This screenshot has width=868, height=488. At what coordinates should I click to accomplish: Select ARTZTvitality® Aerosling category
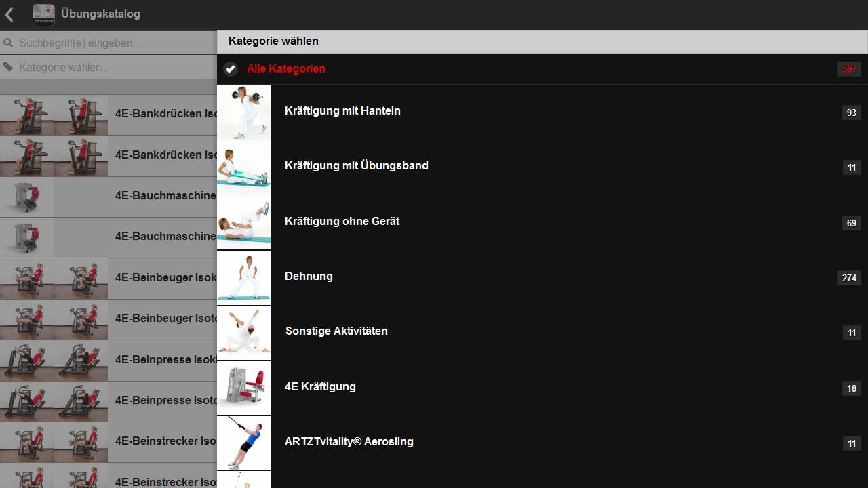coord(542,443)
